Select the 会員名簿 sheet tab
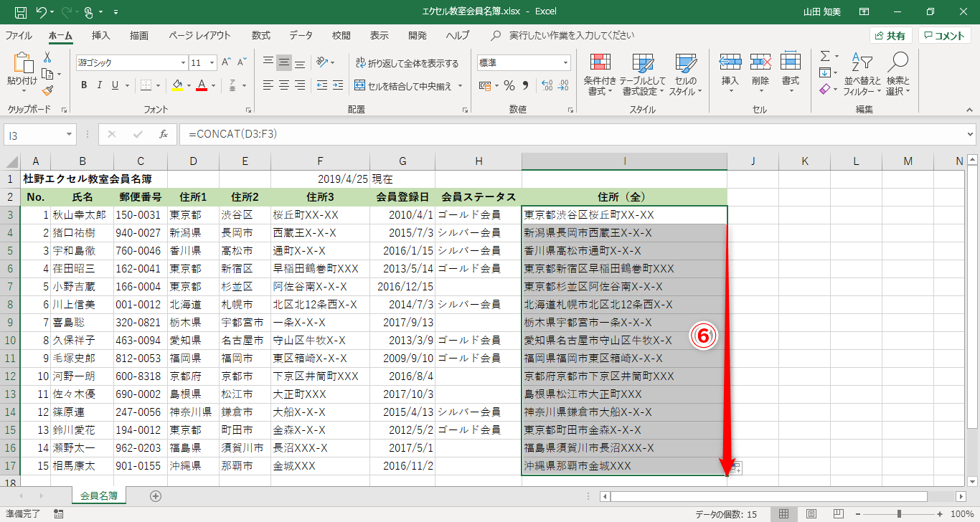 click(x=99, y=495)
